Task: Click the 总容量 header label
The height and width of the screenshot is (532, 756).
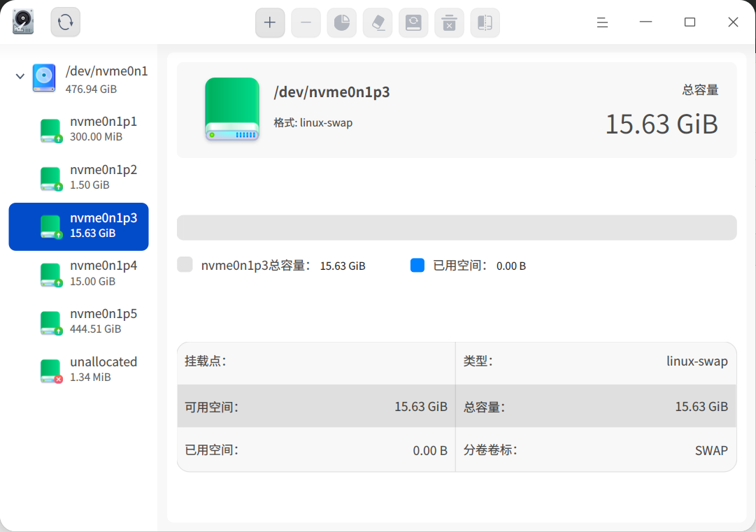Action: [700, 90]
